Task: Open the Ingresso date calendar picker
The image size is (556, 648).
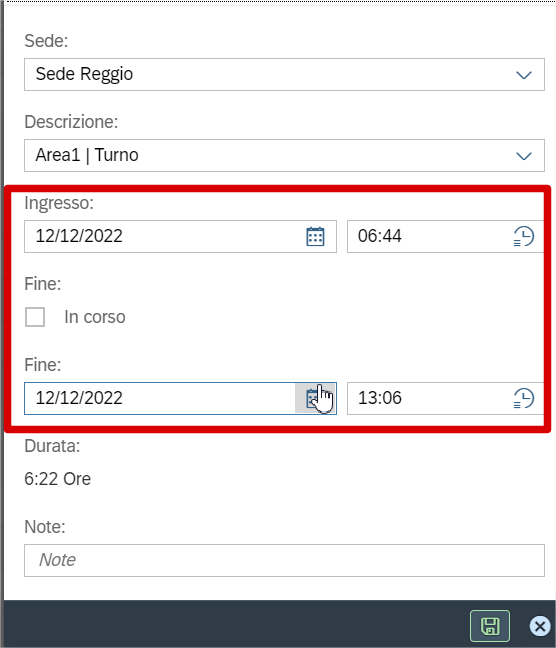Action: click(315, 236)
